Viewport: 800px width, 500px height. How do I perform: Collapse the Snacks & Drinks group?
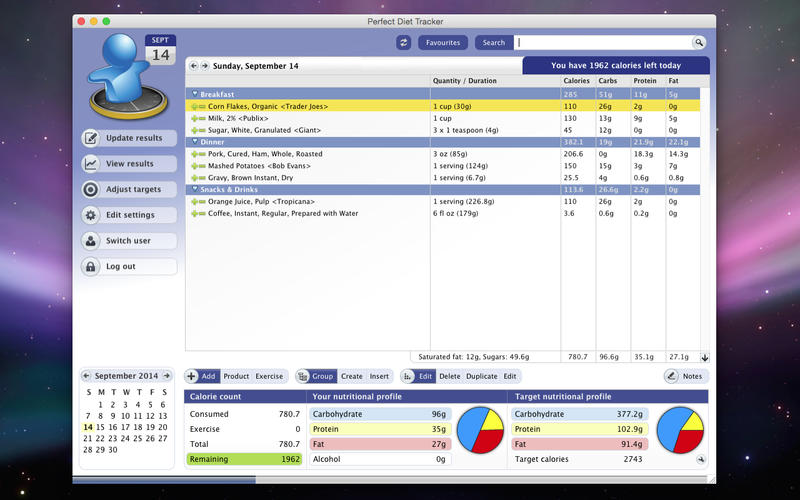(x=195, y=189)
